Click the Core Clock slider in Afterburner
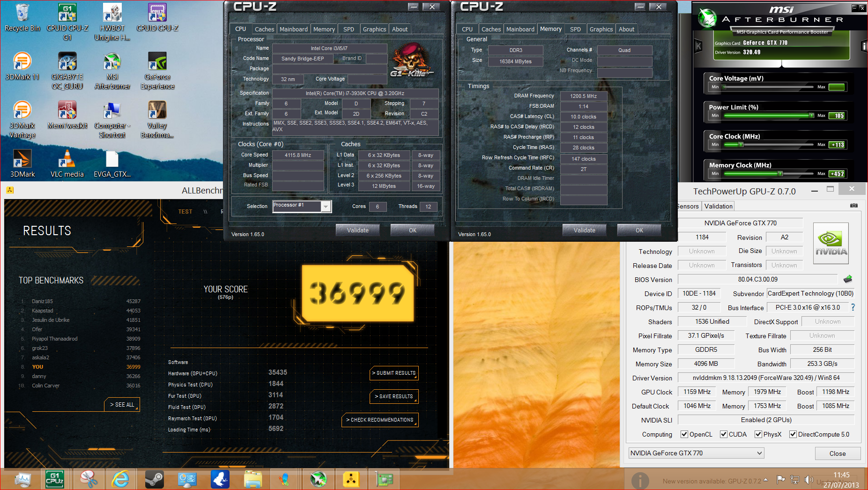Screen dimensions: 868x490 tap(769, 145)
